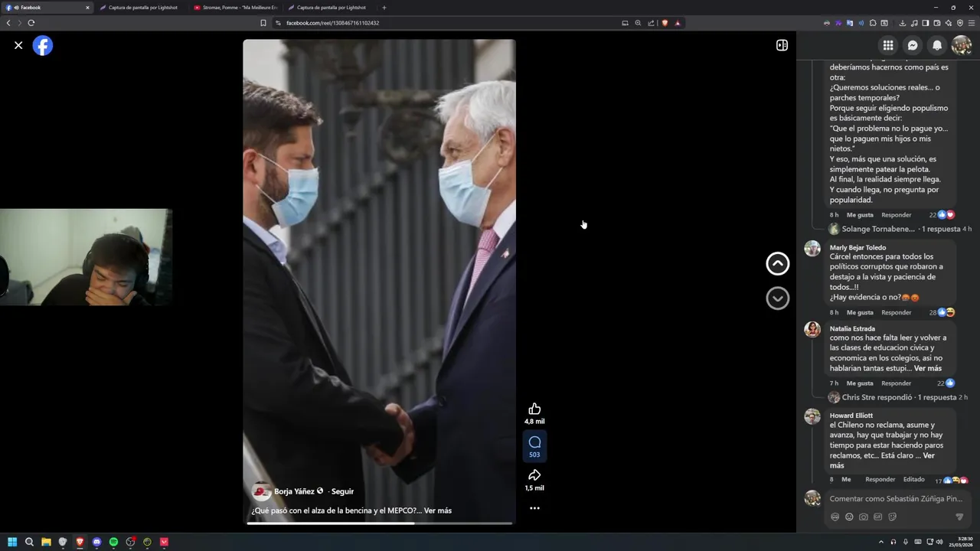Go to next reel with down chevron
The width and height of the screenshot is (980, 551).
[778, 298]
